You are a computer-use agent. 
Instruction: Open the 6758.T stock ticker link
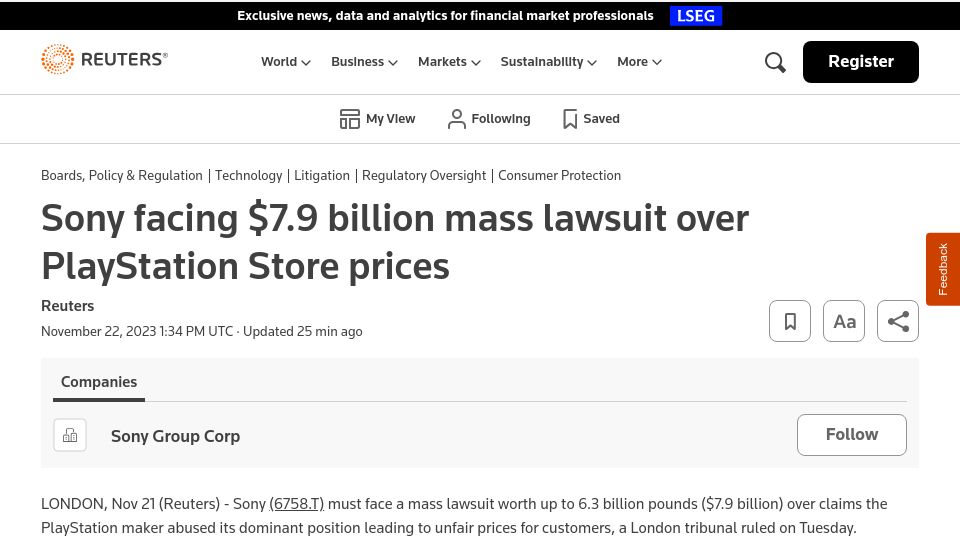[296, 504]
